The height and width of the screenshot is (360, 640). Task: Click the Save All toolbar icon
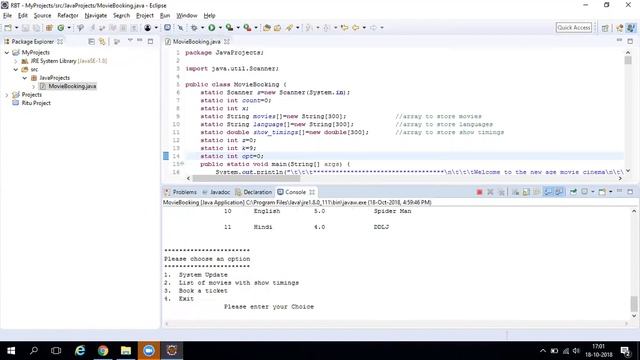tap(36, 28)
